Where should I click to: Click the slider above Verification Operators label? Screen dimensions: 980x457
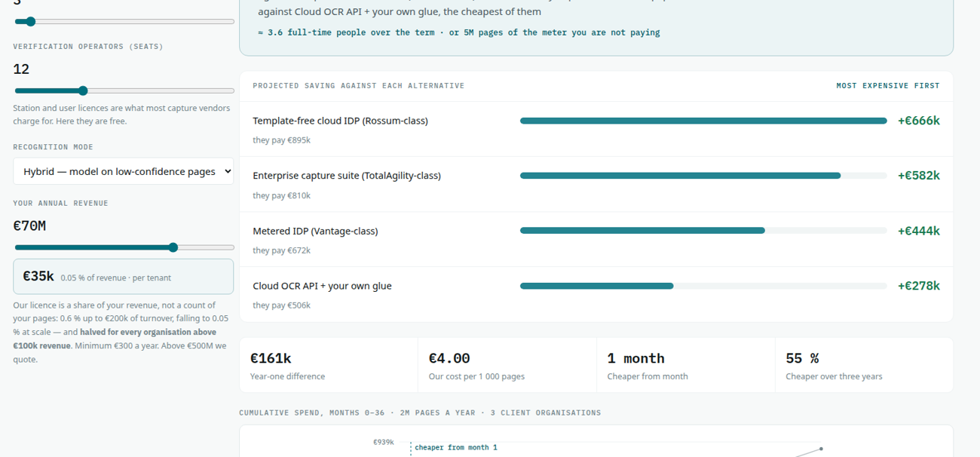(x=124, y=21)
